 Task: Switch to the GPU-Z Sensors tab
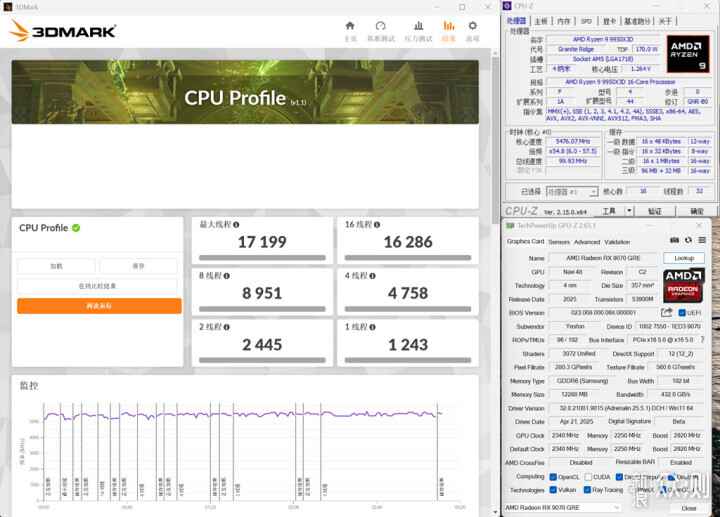pos(559,242)
